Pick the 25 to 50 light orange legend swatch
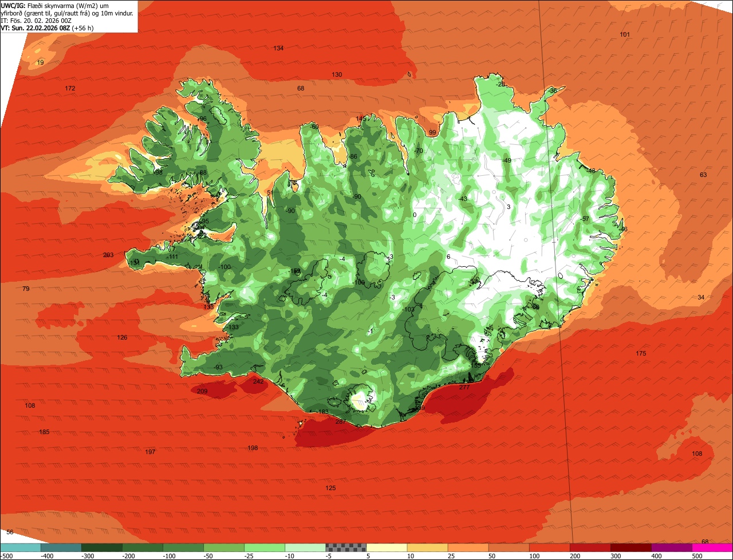Viewport: 733px width, 560px height. coord(468,547)
